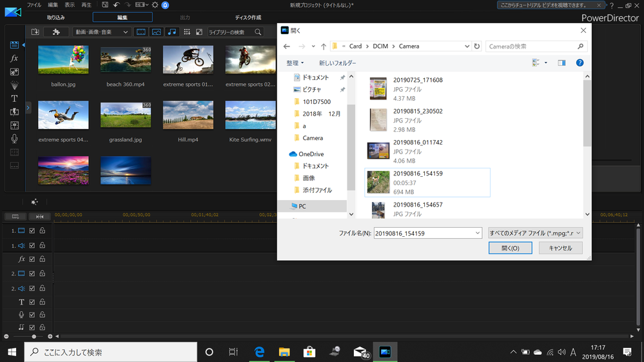
Task: Toggle fx track checkbox
Action: [32, 259]
